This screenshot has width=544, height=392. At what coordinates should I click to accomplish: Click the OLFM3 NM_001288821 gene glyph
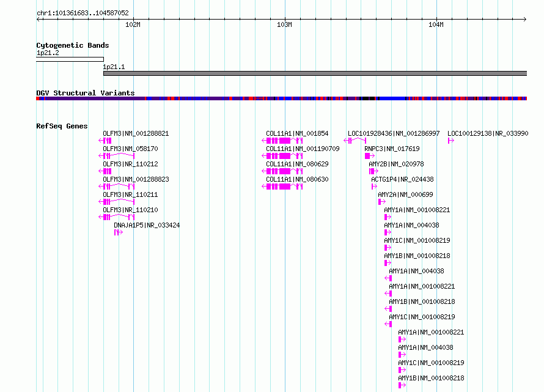coord(105,141)
